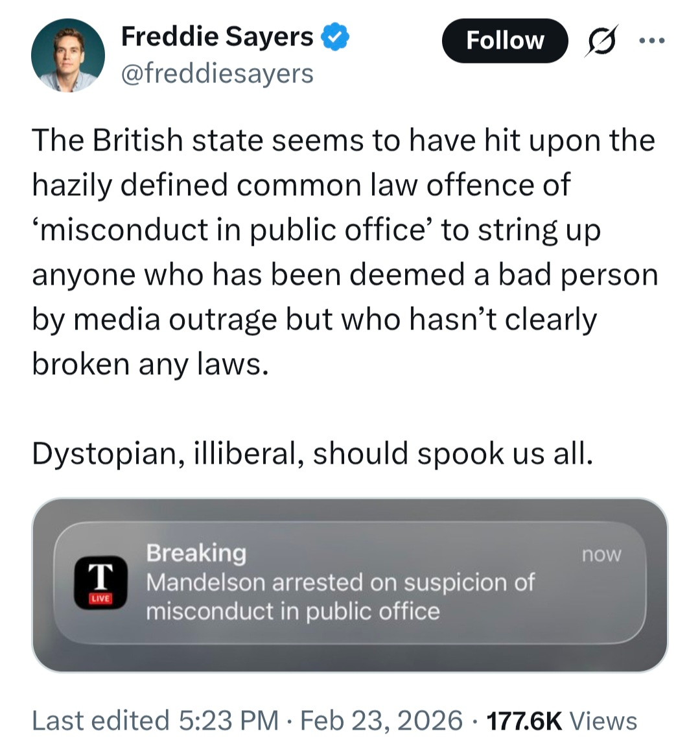Open the @freddiesayers handle link

217,74
